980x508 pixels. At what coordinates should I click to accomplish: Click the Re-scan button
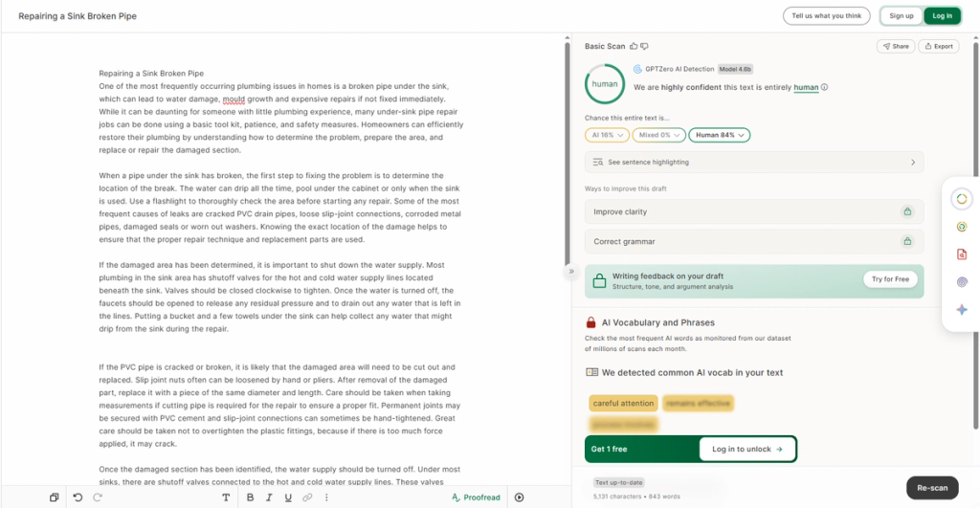click(932, 488)
